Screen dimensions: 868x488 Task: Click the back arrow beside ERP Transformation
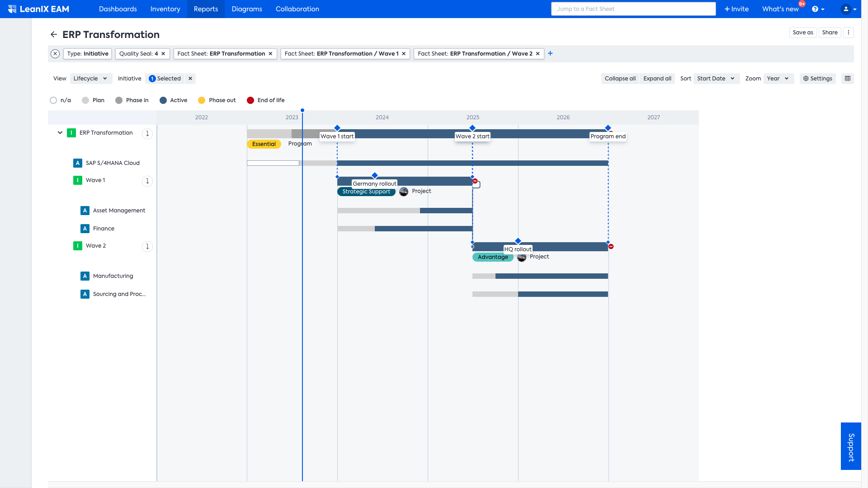(x=54, y=35)
